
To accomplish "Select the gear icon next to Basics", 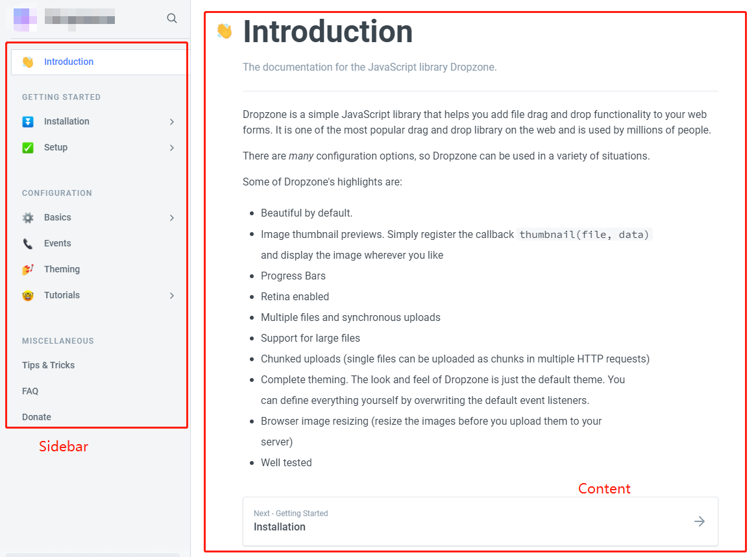I will pos(27,217).
